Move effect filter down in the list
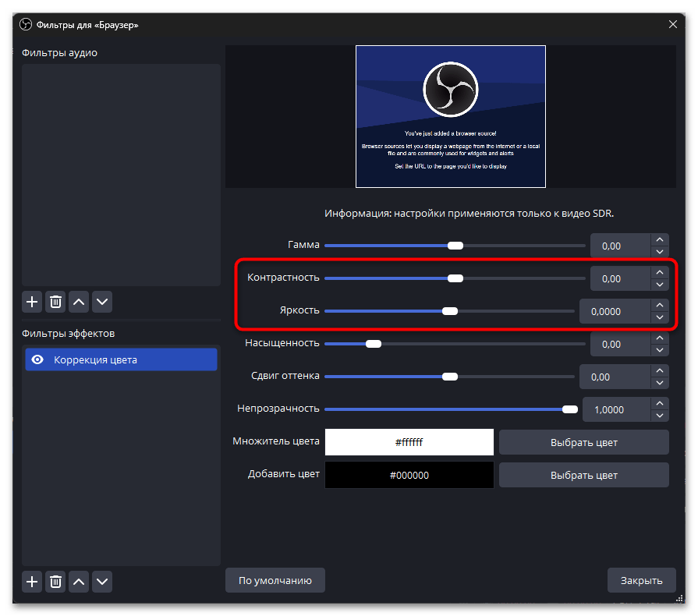Image resolution: width=698 pixels, height=616 pixels. 102,581
